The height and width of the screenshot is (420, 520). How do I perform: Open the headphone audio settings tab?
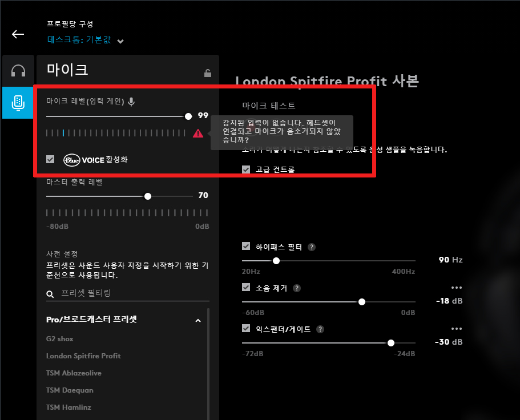18,71
